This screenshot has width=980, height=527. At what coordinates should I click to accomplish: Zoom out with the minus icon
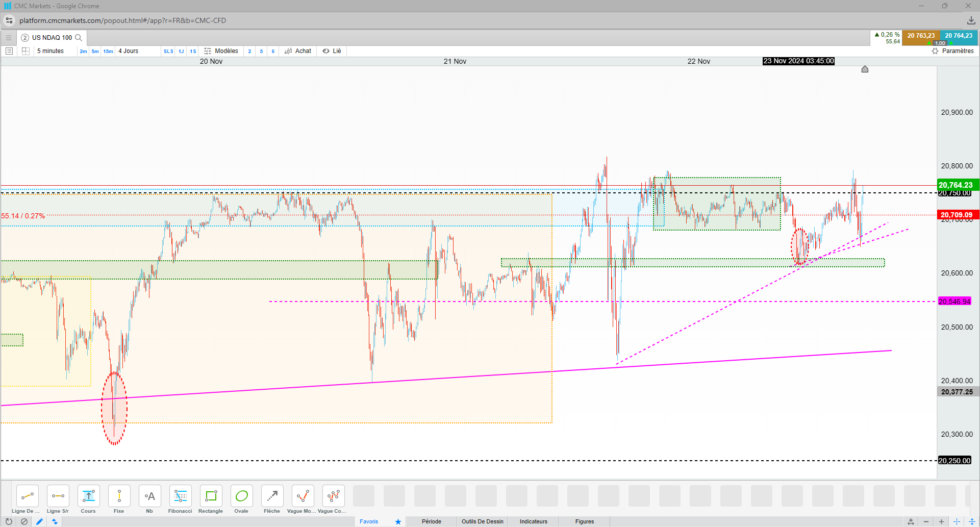coord(926,521)
